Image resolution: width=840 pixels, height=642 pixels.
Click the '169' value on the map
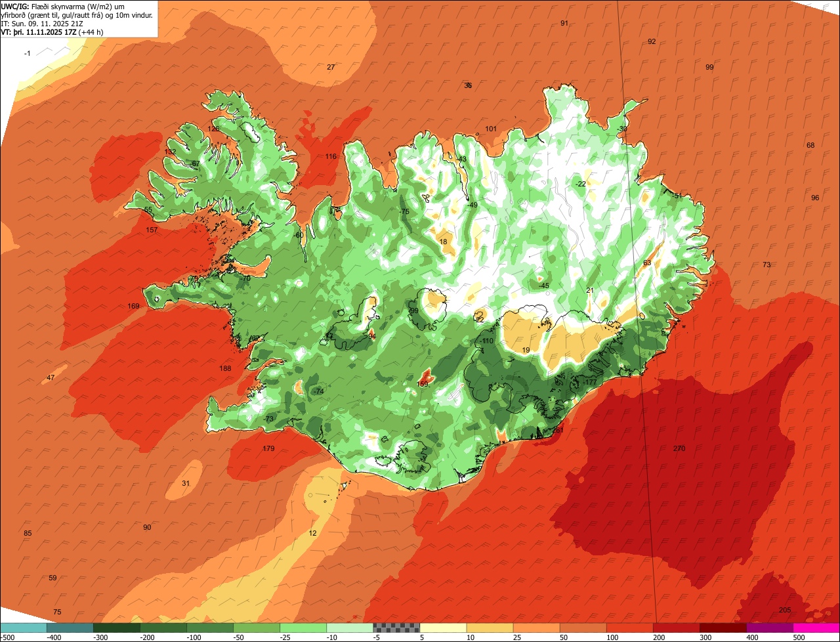[x=134, y=307]
